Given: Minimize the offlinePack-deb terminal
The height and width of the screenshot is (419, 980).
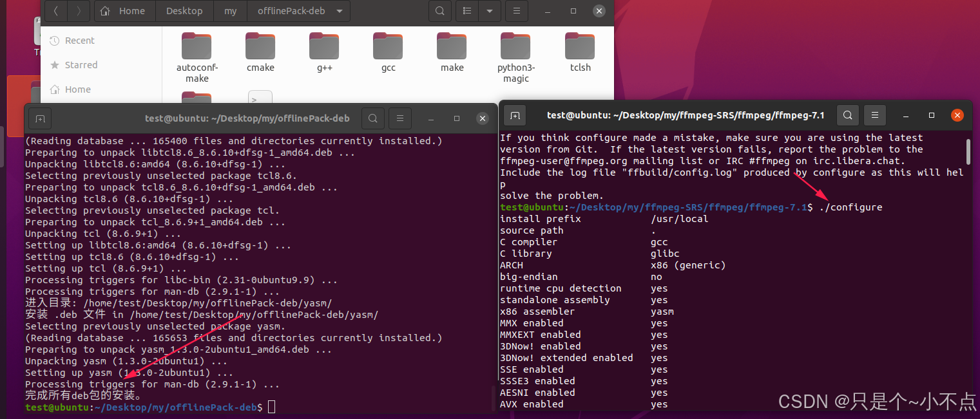Looking at the screenshot, I should click(x=430, y=118).
